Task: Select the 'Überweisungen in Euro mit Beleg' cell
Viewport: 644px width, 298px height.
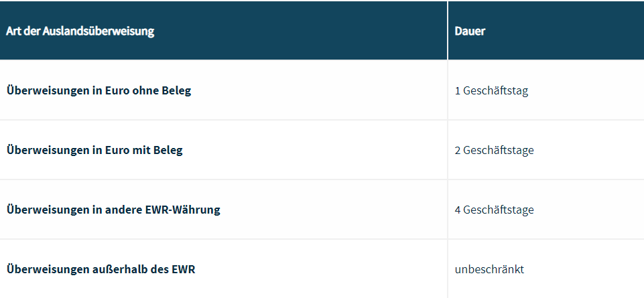Action: [94, 150]
